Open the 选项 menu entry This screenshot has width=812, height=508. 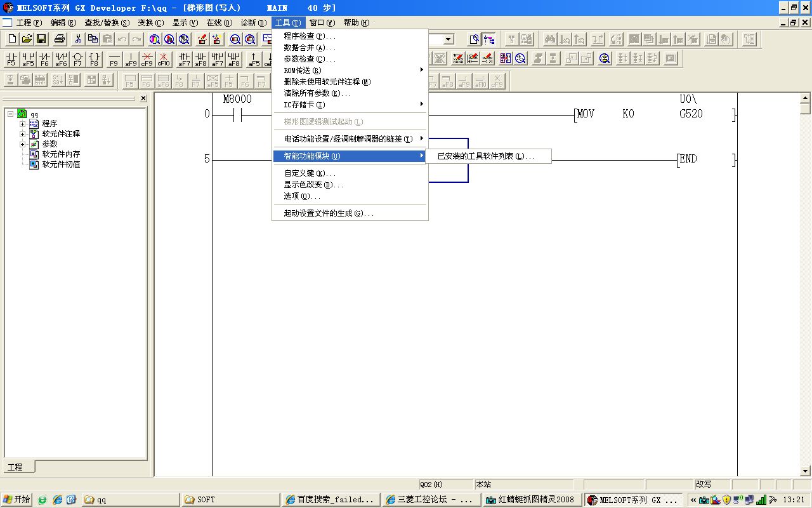(x=301, y=196)
